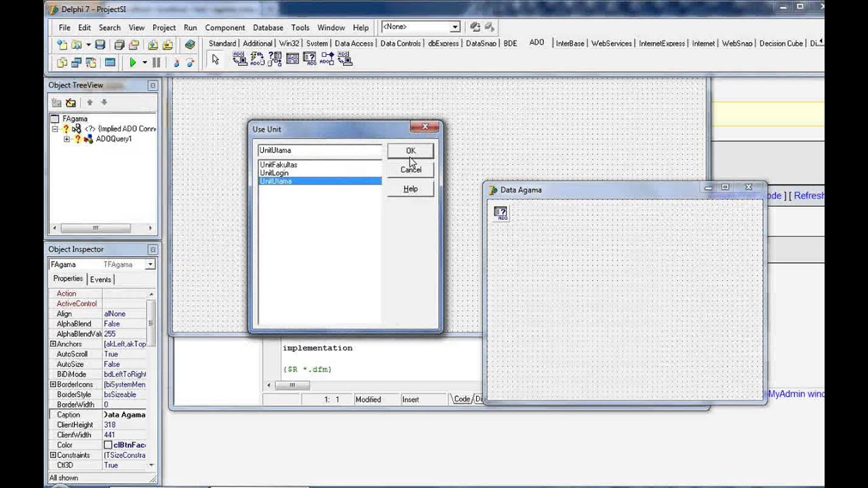Click the delete icon in Object TreeView toolbar
Viewport: 868px width, 488px height.
[x=71, y=103]
